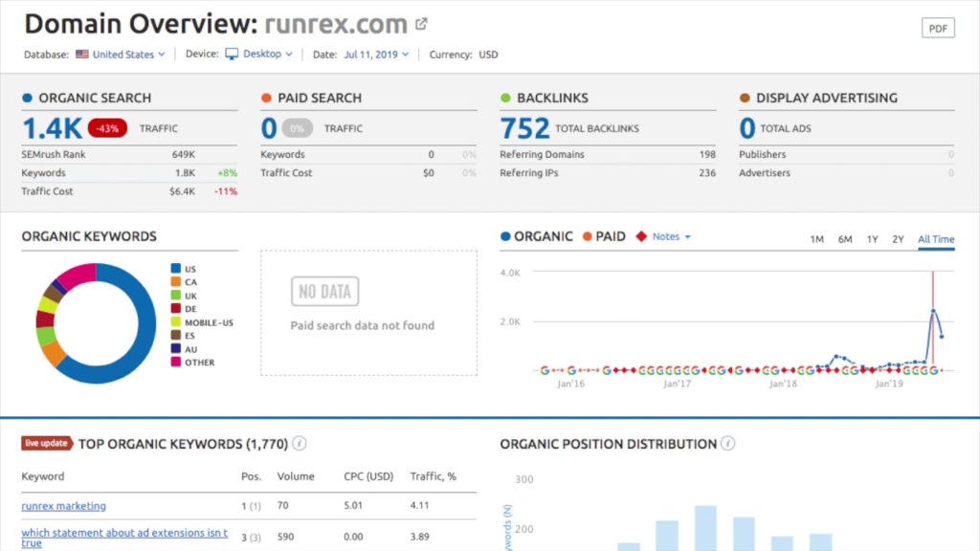The image size is (980, 551).
Task: Select the 6M time range tab
Action: [845, 239]
